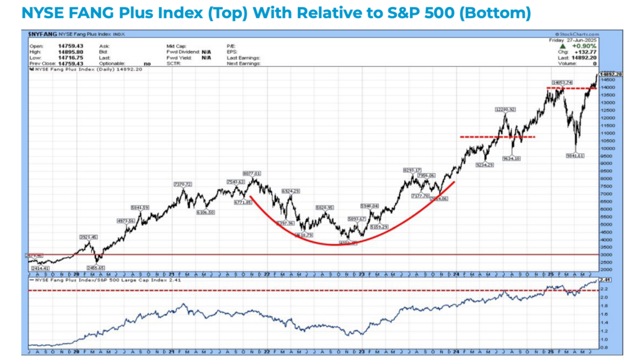This screenshot has width=635, height=364.
Task: Click the 5841.59 peak label
Action: click(x=140, y=208)
